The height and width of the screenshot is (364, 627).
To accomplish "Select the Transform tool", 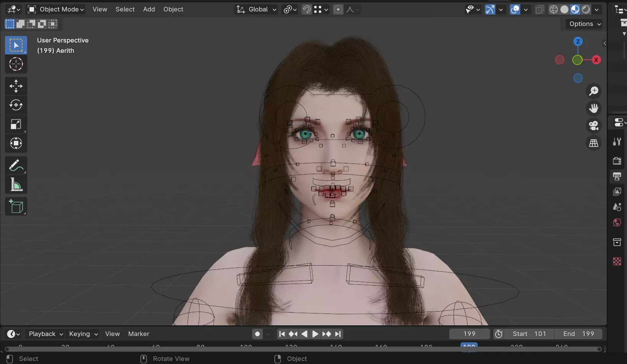I will (x=16, y=143).
